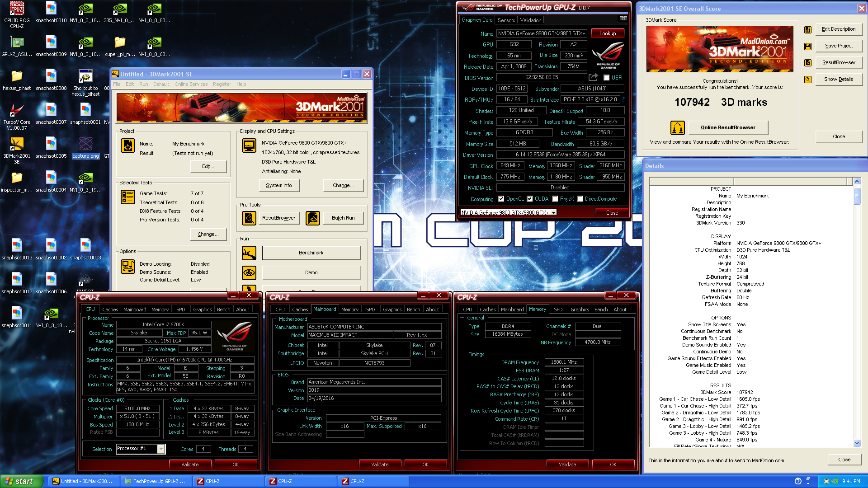Click the Change button under Selected Tests
This screenshot has height=488, width=868.
[208, 234]
